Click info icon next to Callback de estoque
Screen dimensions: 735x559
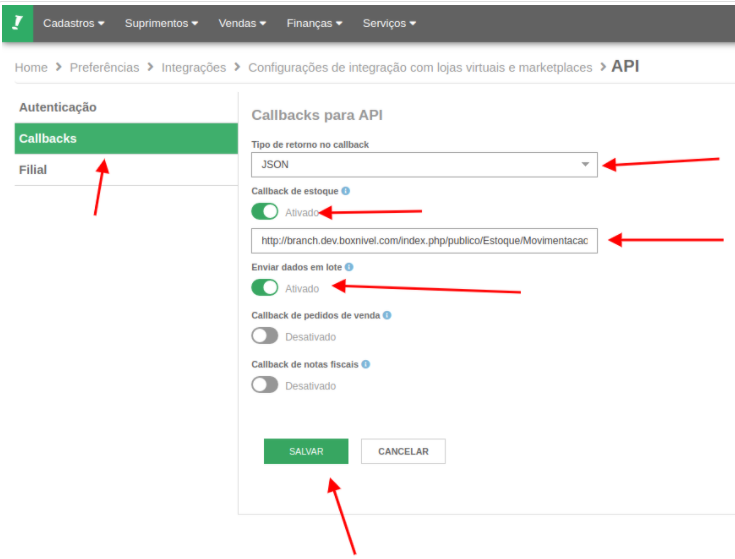346,190
